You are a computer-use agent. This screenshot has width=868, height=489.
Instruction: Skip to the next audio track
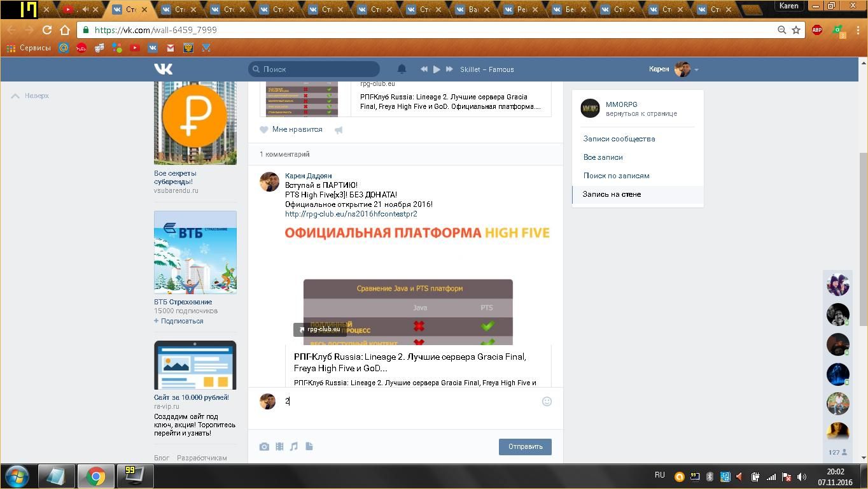[x=449, y=69]
